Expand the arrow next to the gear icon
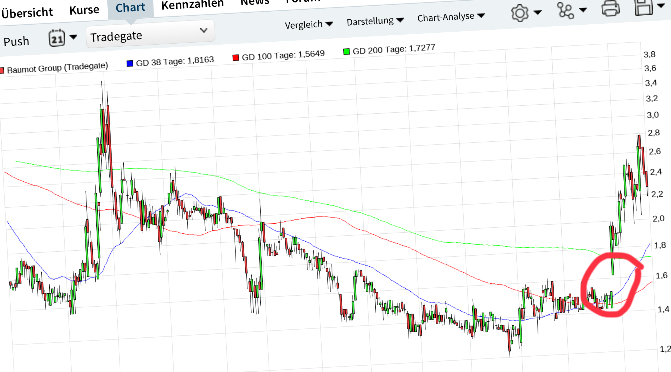The height and width of the screenshot is (372, 671). [537, 12]
